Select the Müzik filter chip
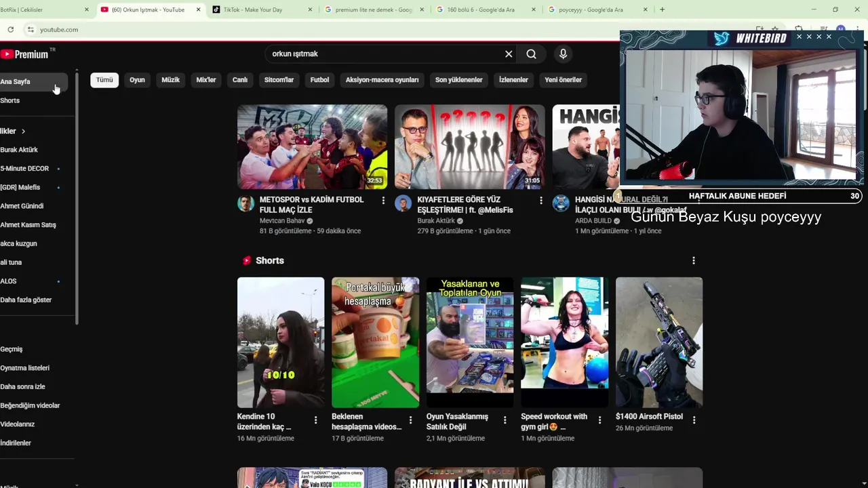This screenshot has width=868, height=488. click(170, 80)
